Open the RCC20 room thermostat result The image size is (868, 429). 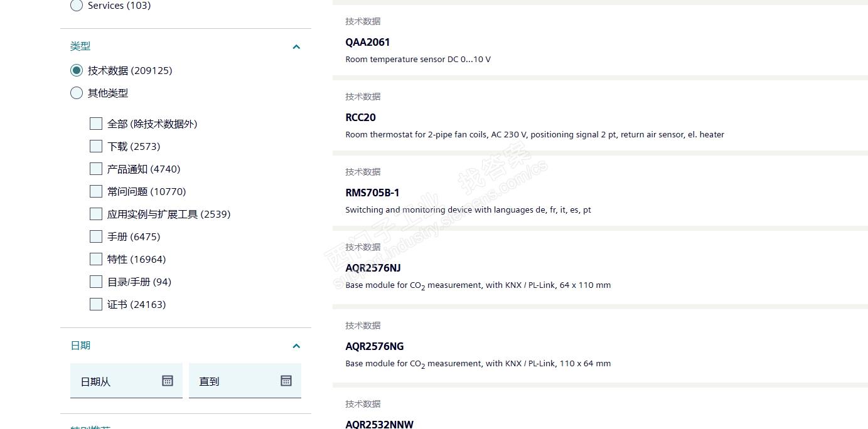361,117
